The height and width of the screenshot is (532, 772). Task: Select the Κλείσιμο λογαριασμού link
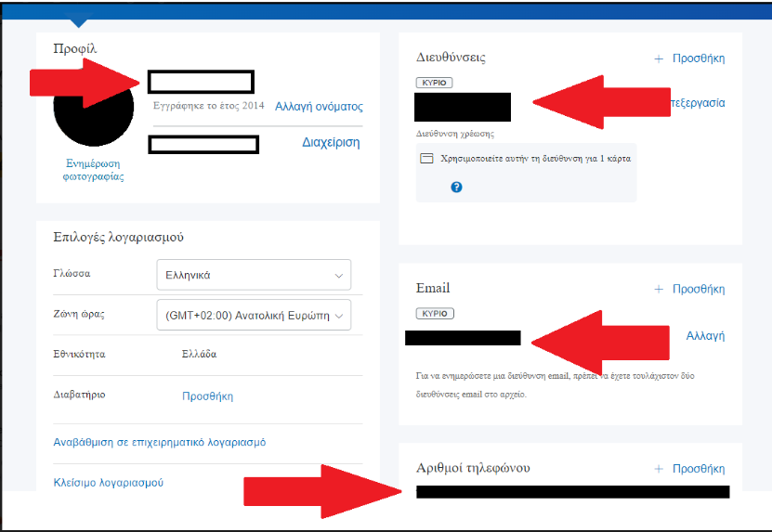click(x=109, y=483)
